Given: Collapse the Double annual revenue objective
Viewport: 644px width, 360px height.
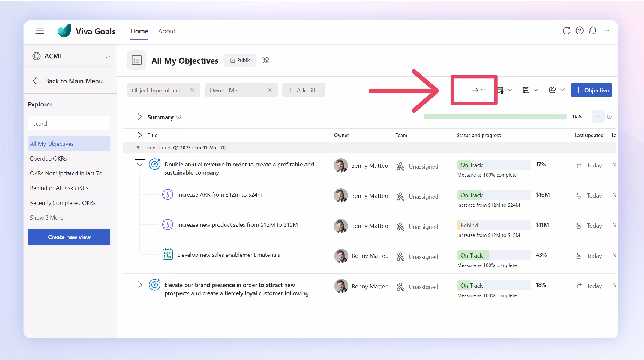Looking at the screenshot, I should coord(140,164).
